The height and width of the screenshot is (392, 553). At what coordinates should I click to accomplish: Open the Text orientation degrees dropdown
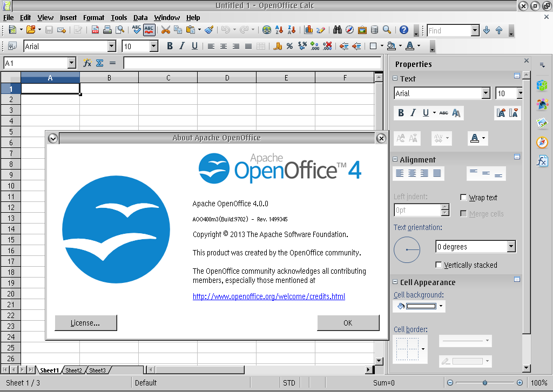[x=511, y=246]
